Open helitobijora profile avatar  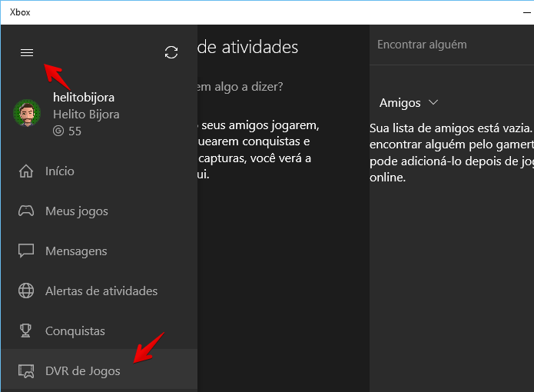click(27, 113)
